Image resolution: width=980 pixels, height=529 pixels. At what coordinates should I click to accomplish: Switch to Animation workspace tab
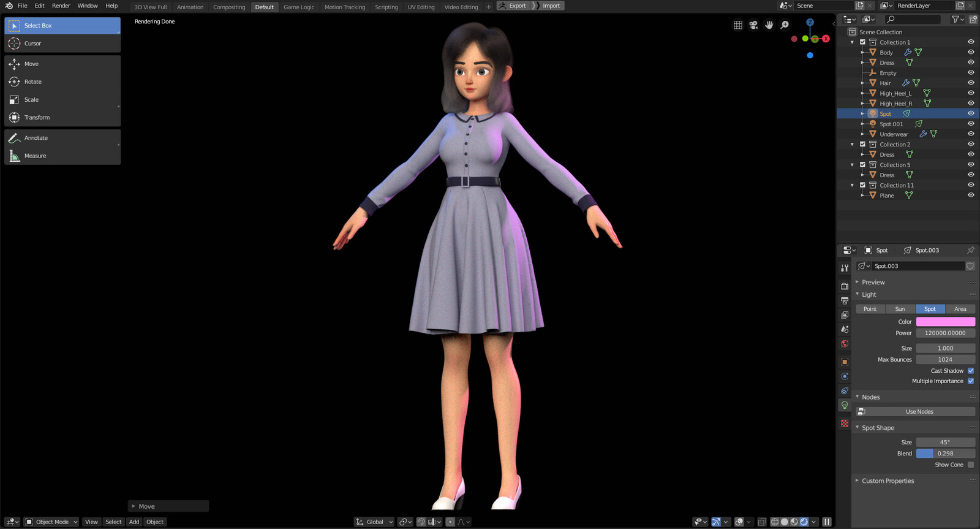coord(190,7)
